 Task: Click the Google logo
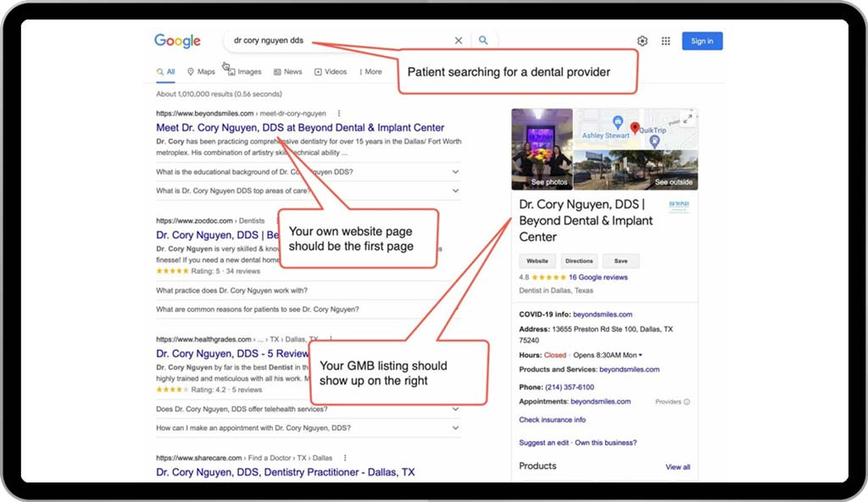pyautogui.click(x=177, y=41)
